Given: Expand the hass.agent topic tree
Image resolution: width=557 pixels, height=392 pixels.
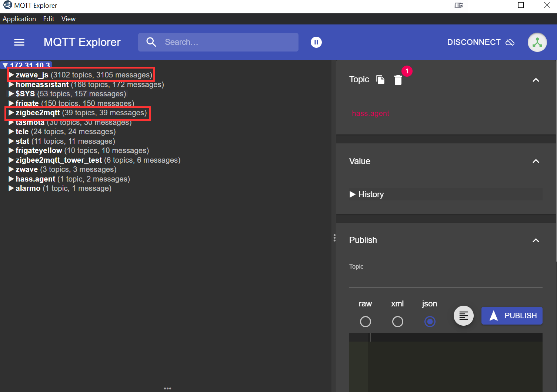Looking at the screenshot, I should [x=11, y=179].
